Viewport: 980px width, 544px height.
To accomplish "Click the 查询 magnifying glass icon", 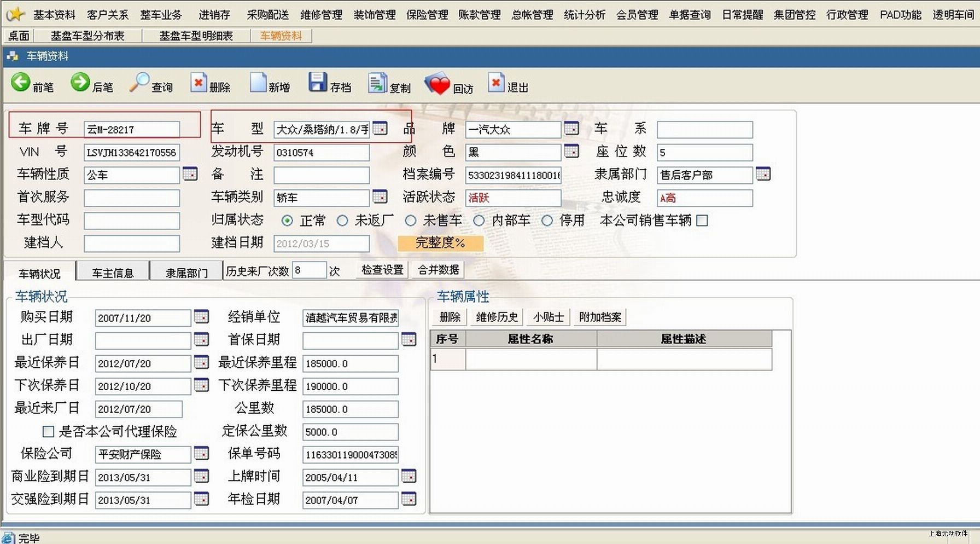I will click(139, 83).
